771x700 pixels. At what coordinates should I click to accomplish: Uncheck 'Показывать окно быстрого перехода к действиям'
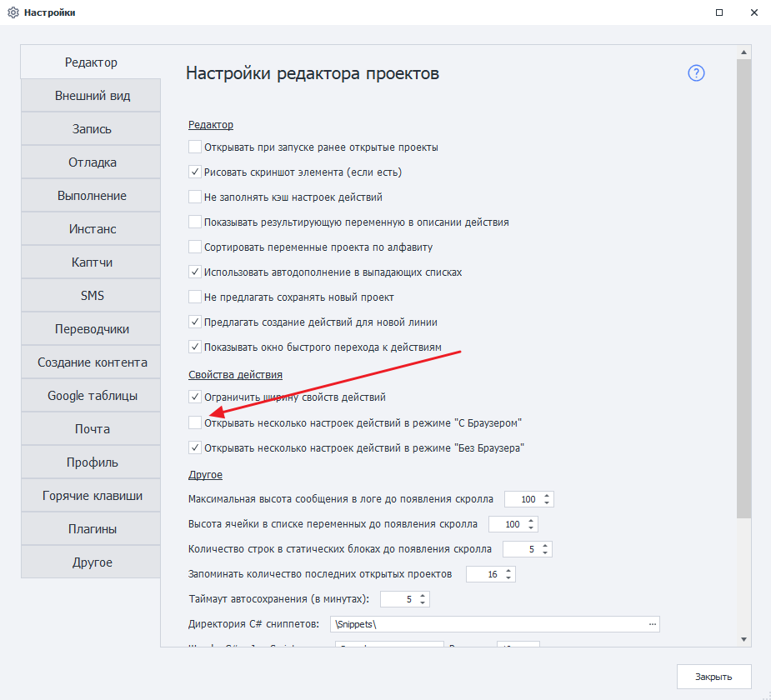(x=195, y=347)
